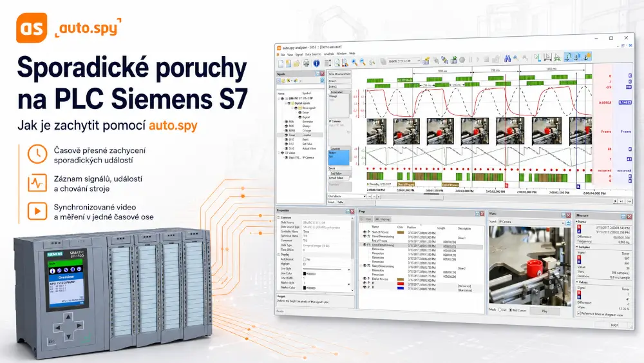Image resolution: width=644 pixels, height=363 pixels.
Task: Click the Play button in Video panel
Action: (545, 311)
